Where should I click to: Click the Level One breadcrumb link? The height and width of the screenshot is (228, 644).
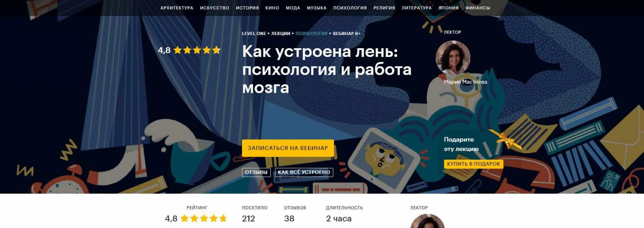[254, 33]
